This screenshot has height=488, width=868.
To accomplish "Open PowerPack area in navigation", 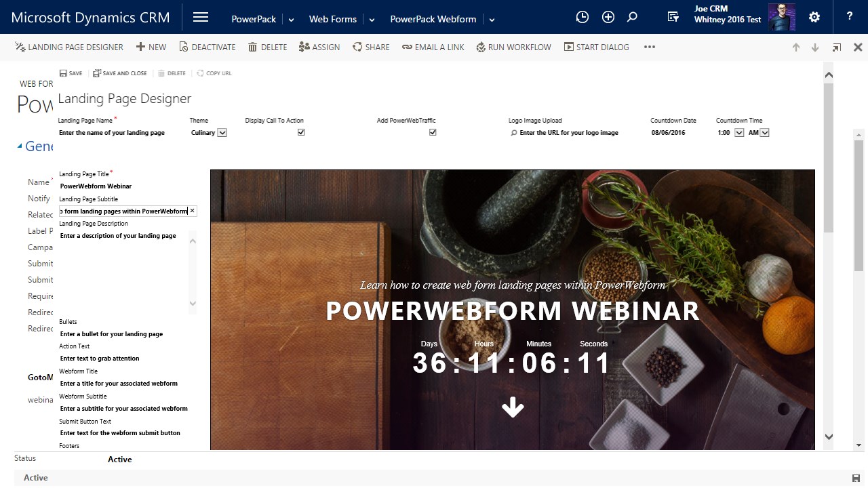I will point(254,19).
